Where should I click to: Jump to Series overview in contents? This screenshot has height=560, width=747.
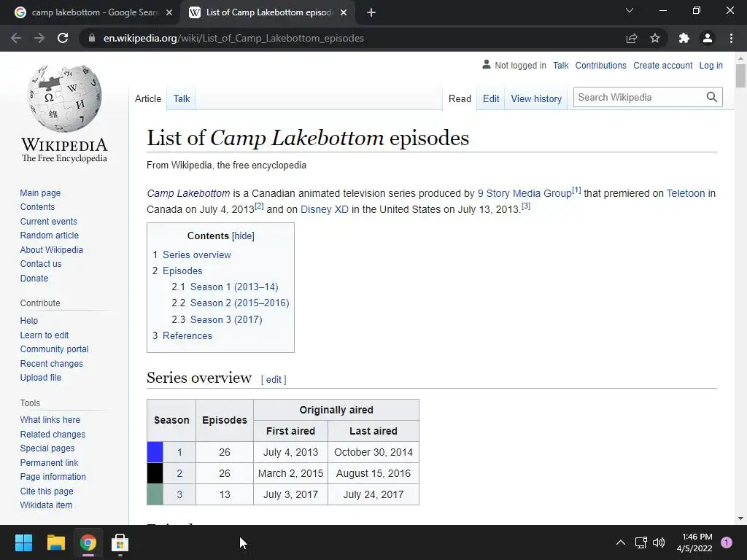197,254
